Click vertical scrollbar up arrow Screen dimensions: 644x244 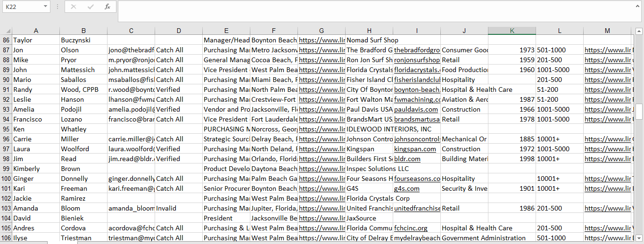click(639, 32)
